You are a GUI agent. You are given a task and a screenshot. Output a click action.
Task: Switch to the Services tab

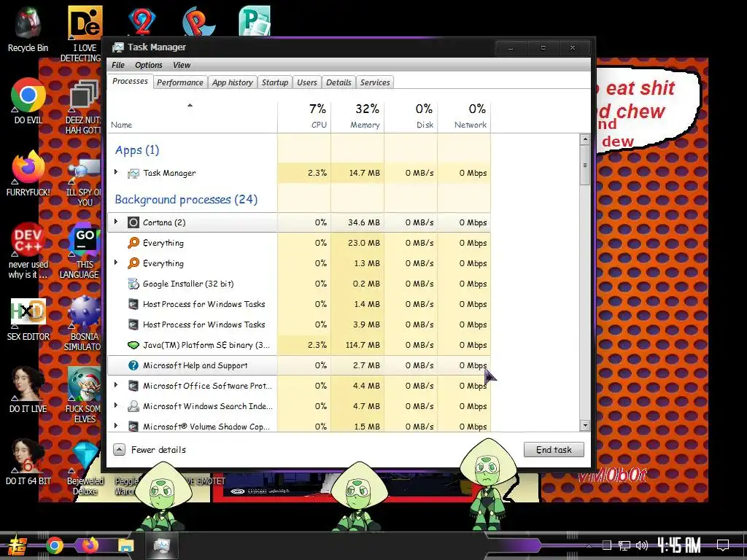click(375, 82)
